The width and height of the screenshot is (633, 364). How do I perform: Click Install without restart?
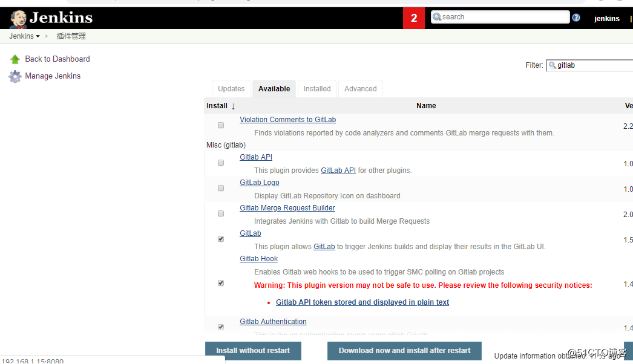coord(253,349)
